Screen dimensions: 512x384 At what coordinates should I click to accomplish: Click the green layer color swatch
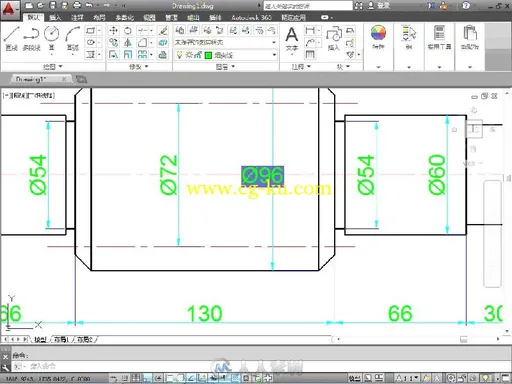pyautogui.click(x=208, y=55)
